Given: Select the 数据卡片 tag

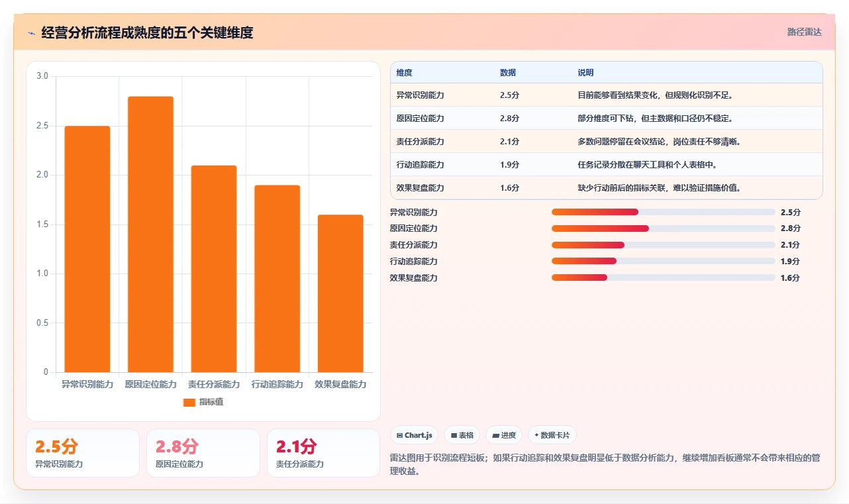Looking at the screenshot, I should [x=552, y=435].
